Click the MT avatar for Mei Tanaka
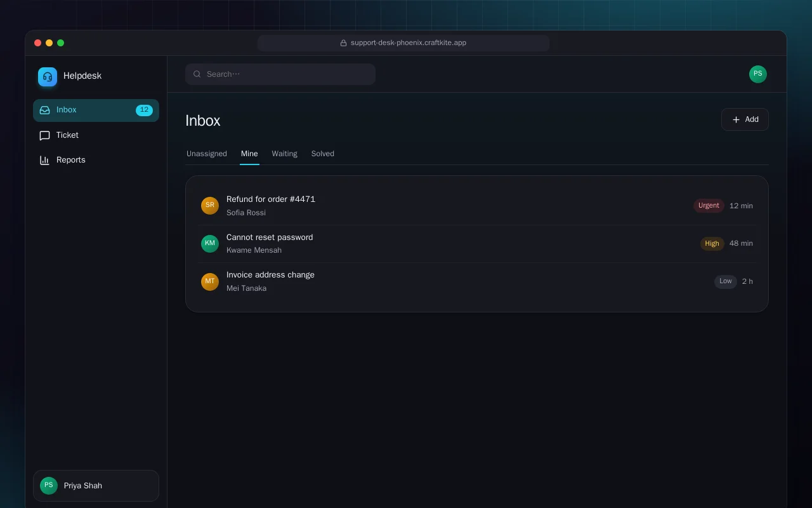812x508 pixels. 210,281
